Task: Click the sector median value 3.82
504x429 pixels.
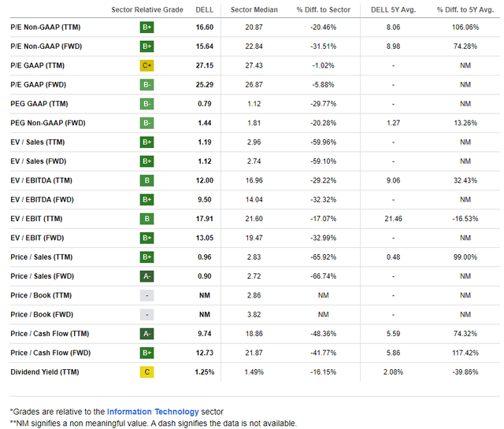Action: pos(254,315)
